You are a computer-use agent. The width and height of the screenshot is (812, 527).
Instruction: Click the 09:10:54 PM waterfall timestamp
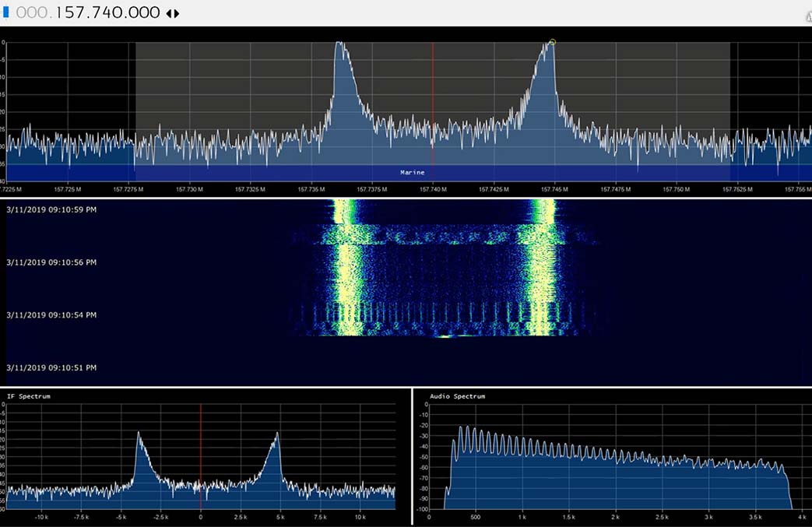coord(51,314)
